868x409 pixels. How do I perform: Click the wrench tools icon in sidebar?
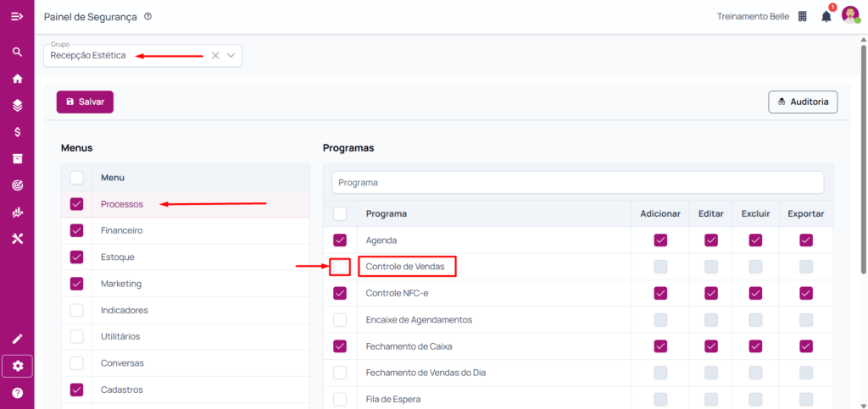(17, 239)
